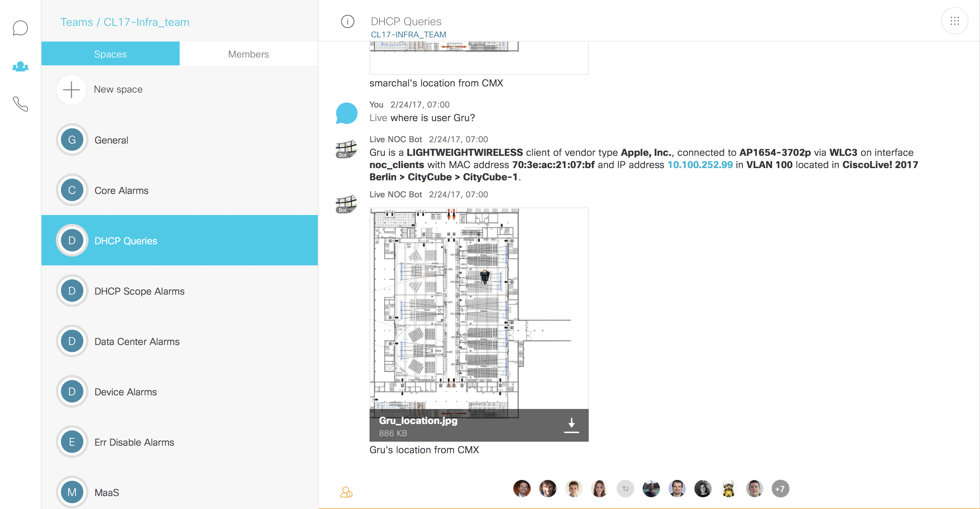
Task: Click the CL17-INFRA_TEAM link under the space title
Action: [x=408, y=35]
